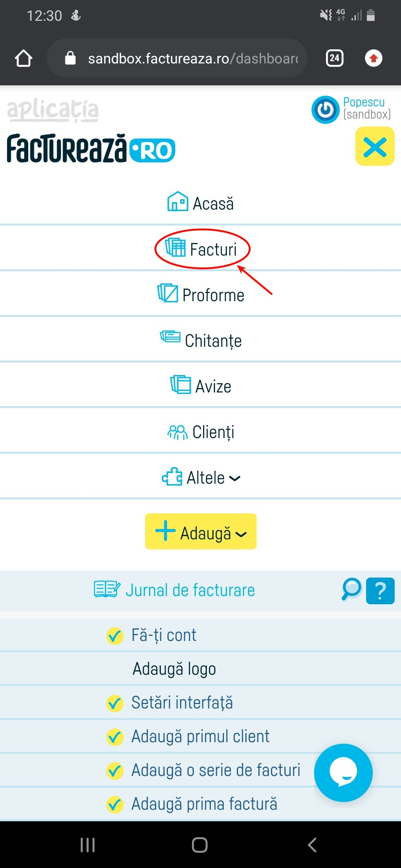Image resolution: width=401 pixels, height=868 pixels.
Task: Click the Adaugă logo link
Action: (175, 668)
